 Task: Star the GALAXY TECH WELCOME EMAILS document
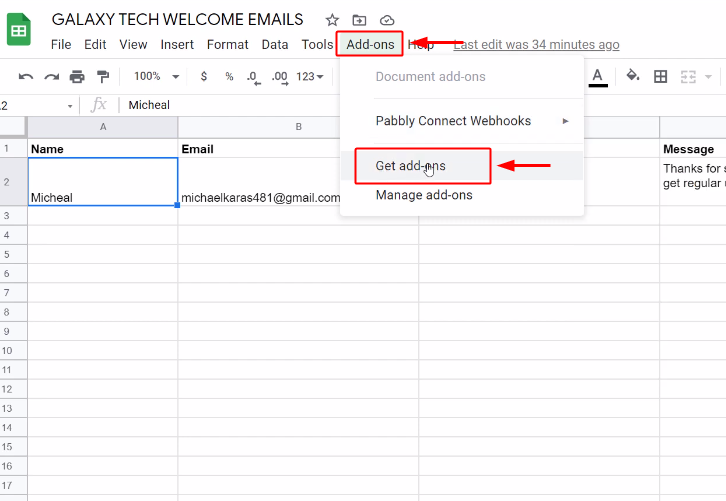point(332,20)
